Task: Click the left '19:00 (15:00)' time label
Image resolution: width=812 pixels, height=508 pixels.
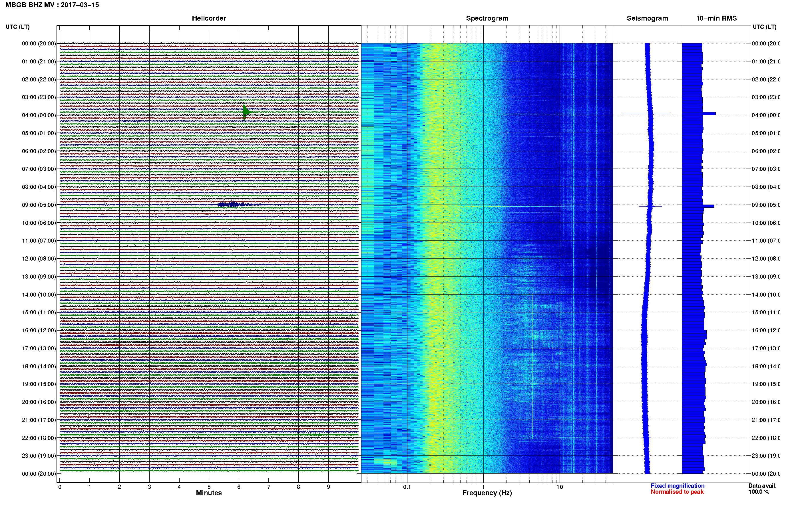Action: click(x=39, y=384)
